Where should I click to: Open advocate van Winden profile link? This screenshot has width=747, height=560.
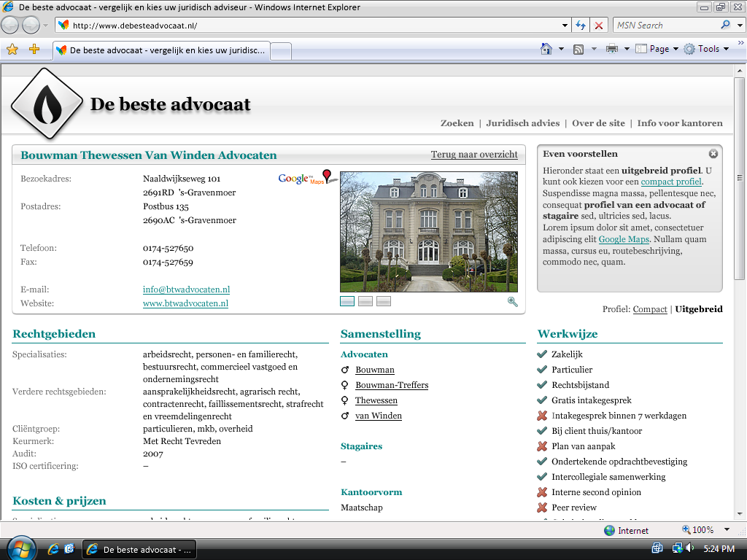click(379, 416)
